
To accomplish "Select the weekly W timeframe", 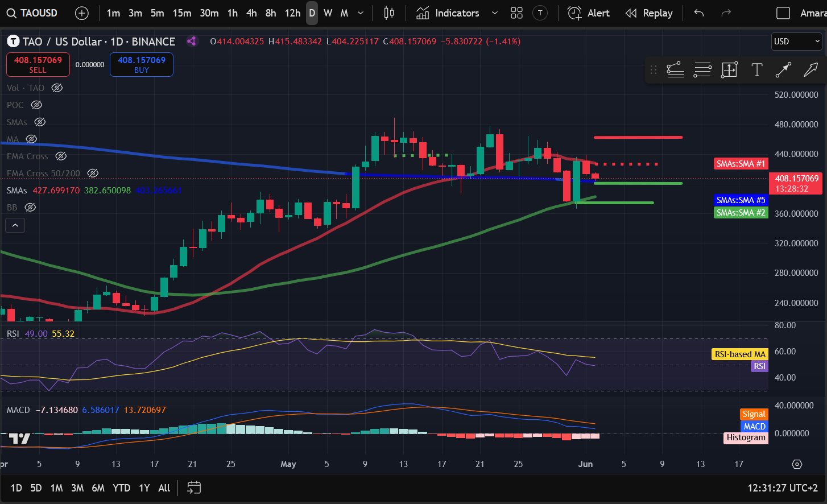I will click(x=328, y=13).
